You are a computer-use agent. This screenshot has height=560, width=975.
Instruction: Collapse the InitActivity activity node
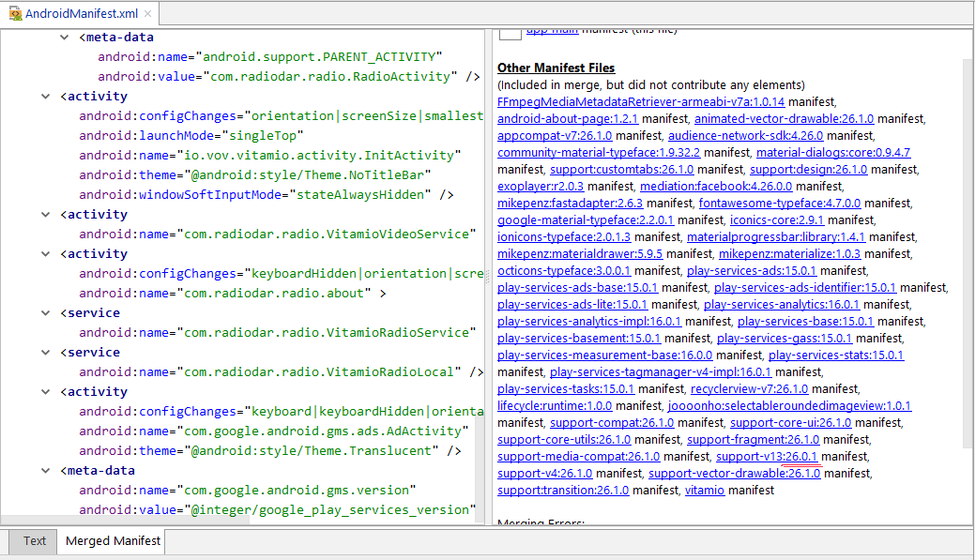46,96
